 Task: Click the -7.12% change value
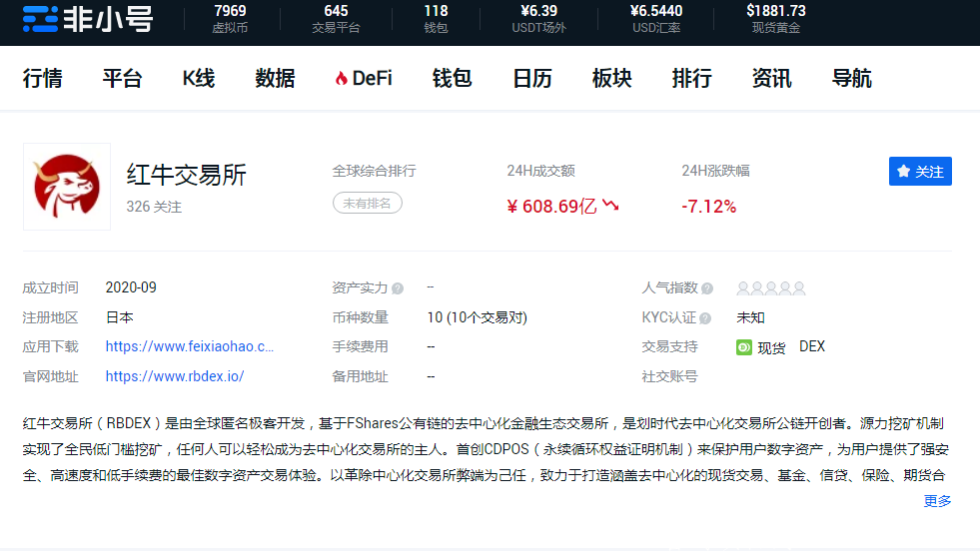[708, 207]
